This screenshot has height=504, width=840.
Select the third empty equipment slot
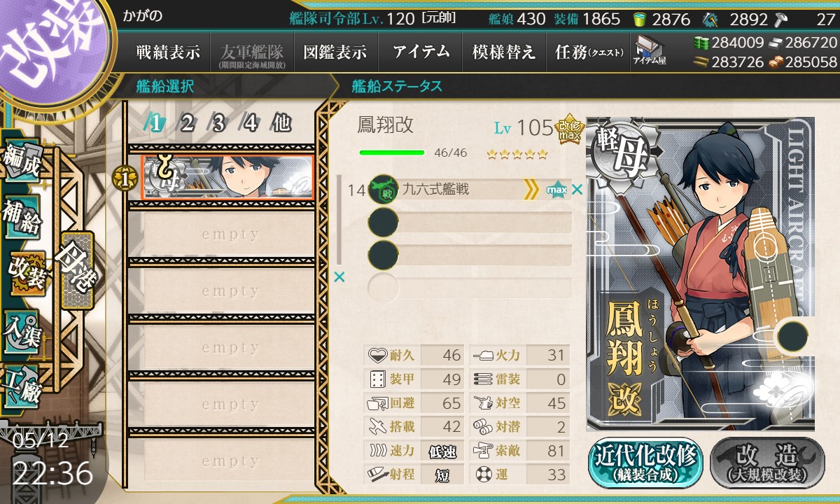pos(469,255)
